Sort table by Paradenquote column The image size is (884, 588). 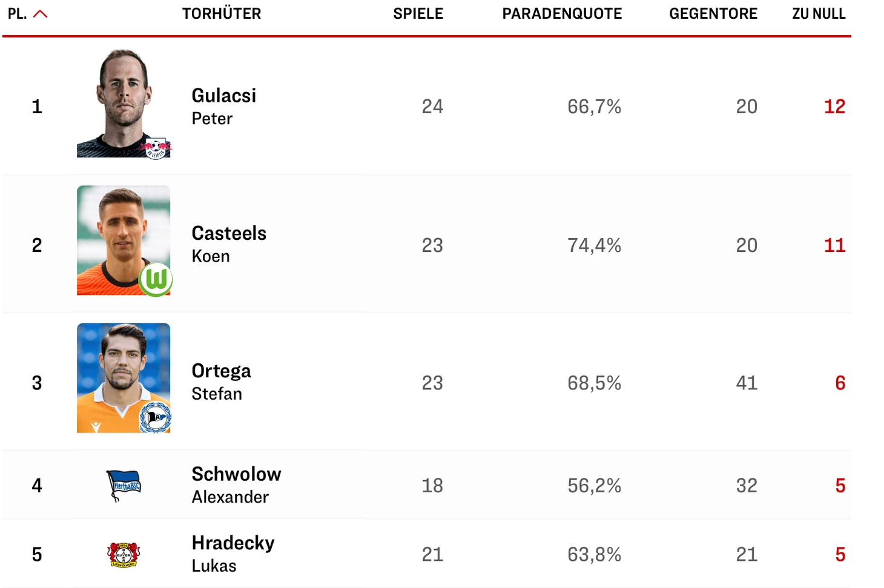click(561, 14)
